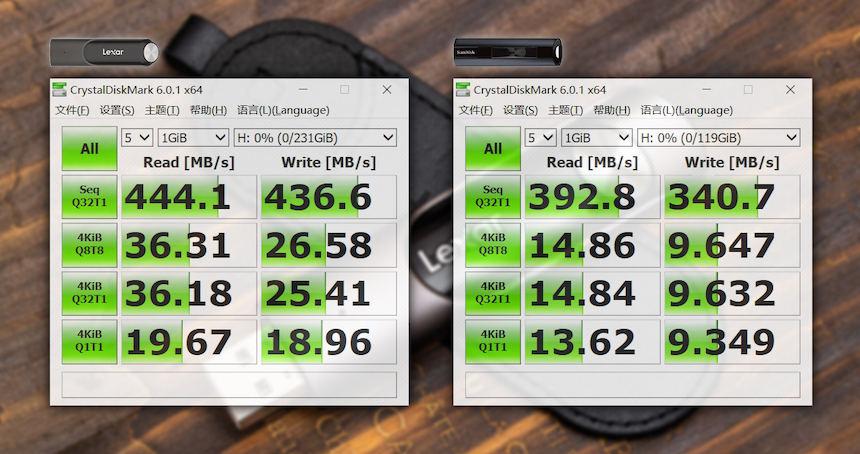The width and height of the screenshot is (860, 454).
Task: Open 文件(F) menu in the left window
Action: coord(72,110)
